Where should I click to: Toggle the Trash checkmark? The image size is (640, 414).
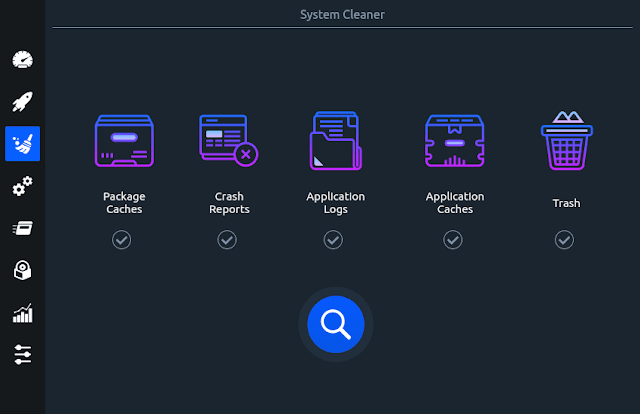(x=564, y=240)
